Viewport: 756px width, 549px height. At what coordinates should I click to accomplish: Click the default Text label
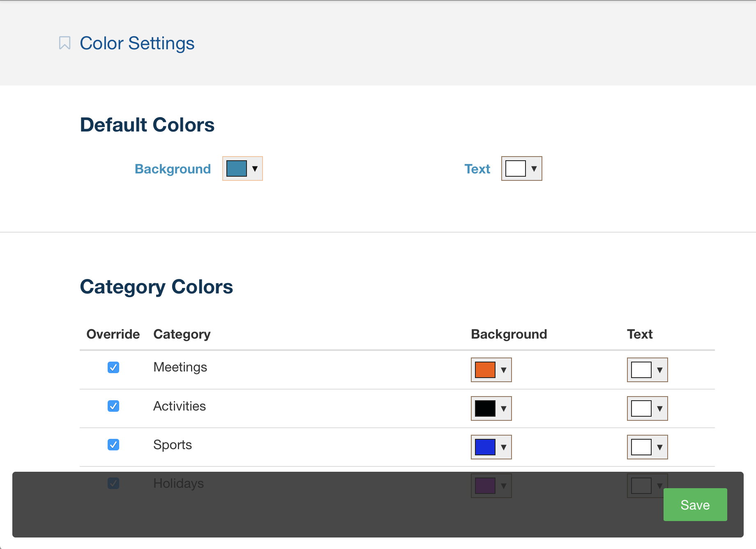click(477, 169)
